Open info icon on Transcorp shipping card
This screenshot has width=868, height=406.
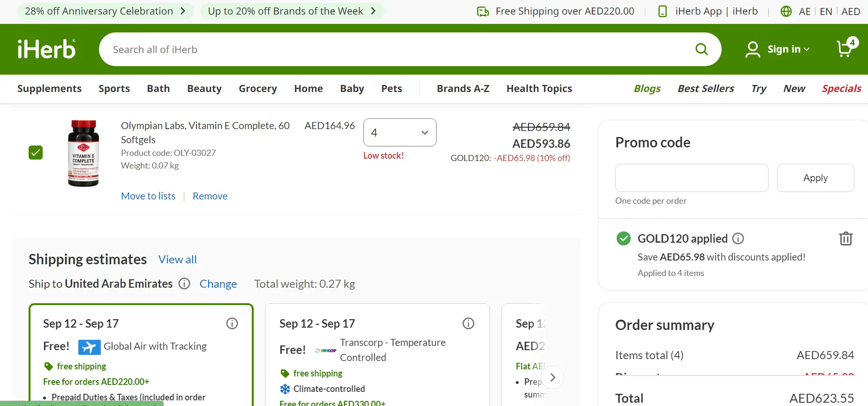[468, 323]
